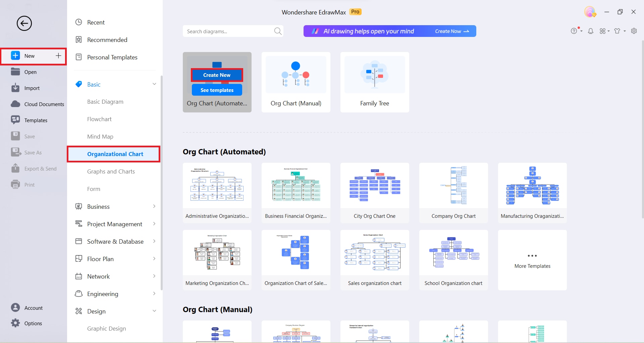Click the Open folder icon

15,72
